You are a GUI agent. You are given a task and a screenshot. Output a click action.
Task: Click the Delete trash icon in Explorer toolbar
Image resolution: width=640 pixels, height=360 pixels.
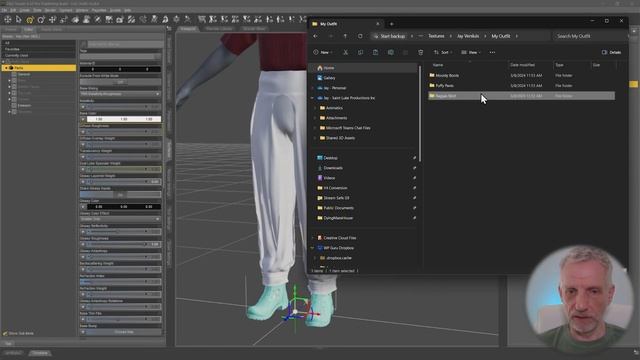(x=421, y=52)
